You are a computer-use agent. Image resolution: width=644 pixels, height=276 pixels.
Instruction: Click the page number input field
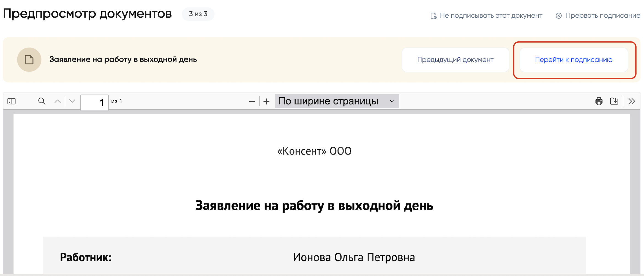pyautogui.click(x=94, y=102)
